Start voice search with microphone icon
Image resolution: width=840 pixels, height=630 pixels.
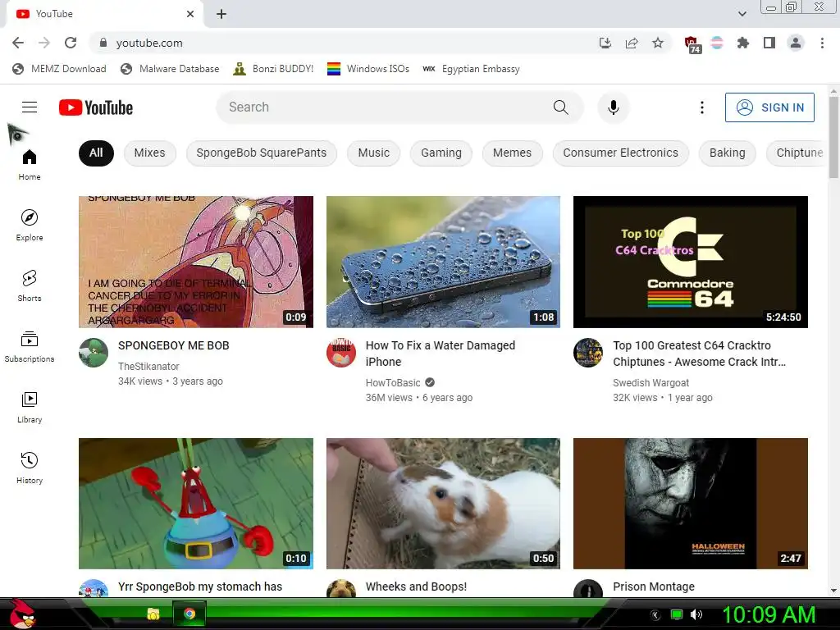coord(614,107)
